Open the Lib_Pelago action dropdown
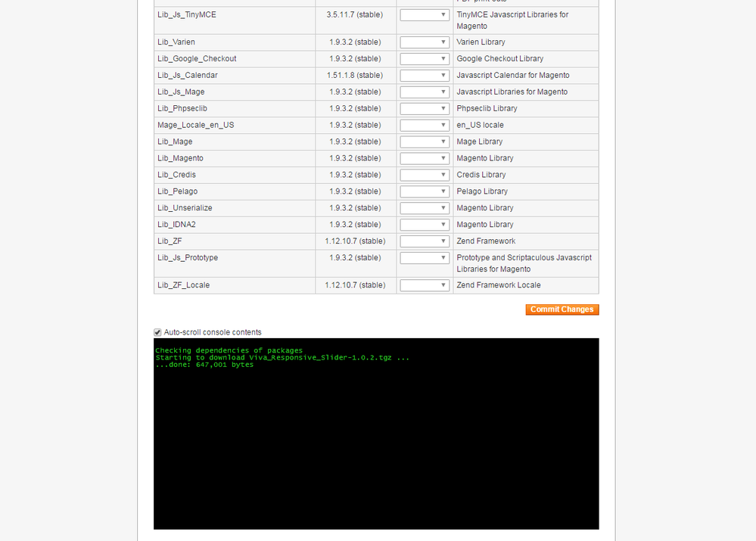 425,192
